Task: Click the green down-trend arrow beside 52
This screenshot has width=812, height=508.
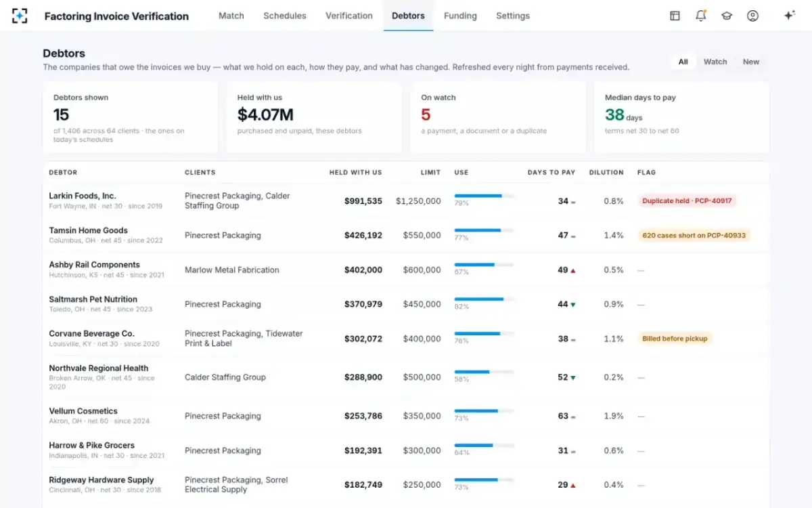Action: [573, 378]
